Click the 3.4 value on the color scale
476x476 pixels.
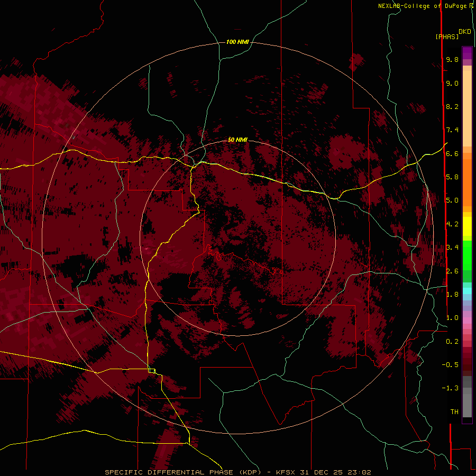tap(452, 248)
